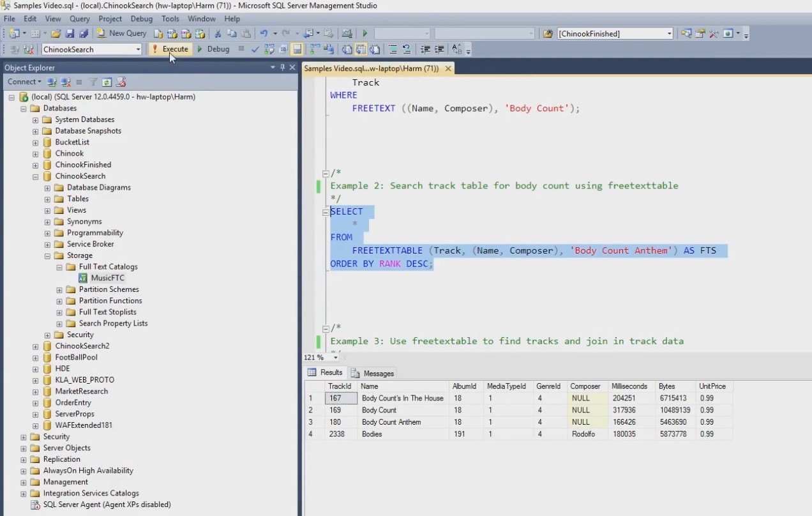Open the Connect dropdown in Object Explorer
Viewport: 812px width, 516px height.
[24, 82]
